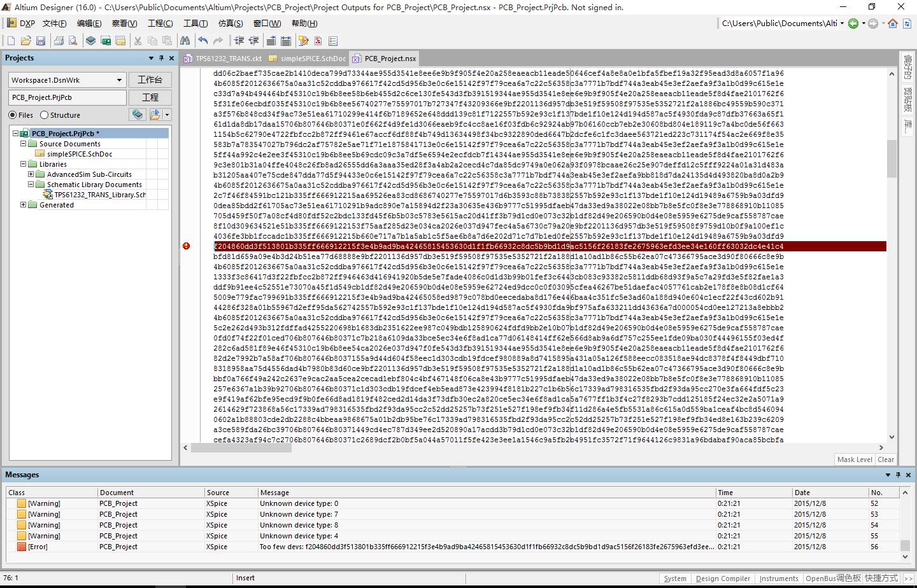Open the Design Compiler panel button
Image resolution: width=917 pixels, height=588 pixels.
click(723, 578)
